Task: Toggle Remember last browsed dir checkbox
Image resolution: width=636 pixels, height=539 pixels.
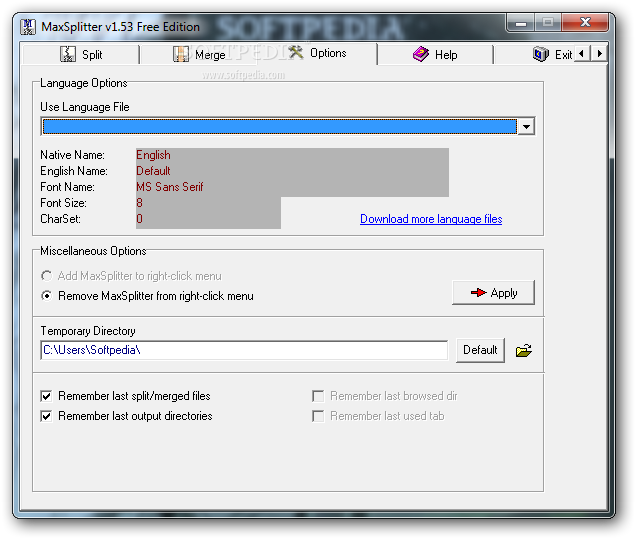Action: point(318,396)
